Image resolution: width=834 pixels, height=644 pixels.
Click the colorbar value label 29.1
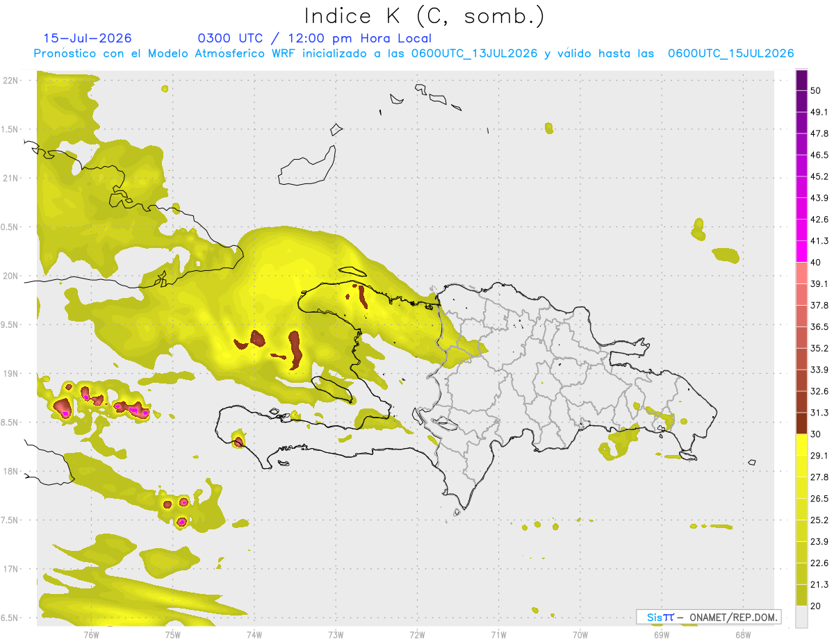[819, 456]
